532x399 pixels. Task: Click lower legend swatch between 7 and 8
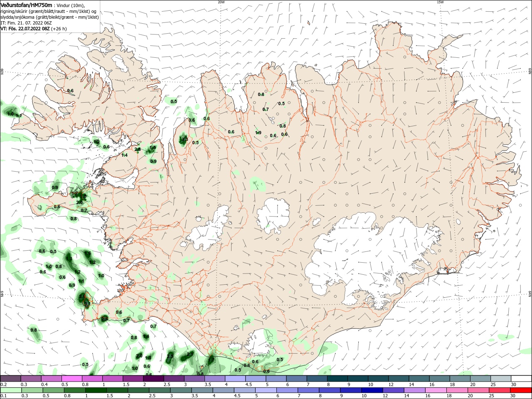pyautogui.click(x=308, y=390)
